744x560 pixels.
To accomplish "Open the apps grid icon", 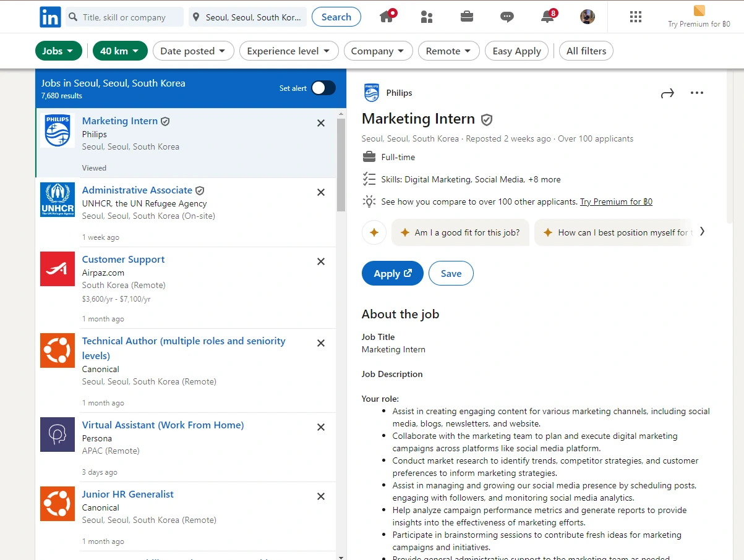I will pyautogui.click(x=636, y=17).
